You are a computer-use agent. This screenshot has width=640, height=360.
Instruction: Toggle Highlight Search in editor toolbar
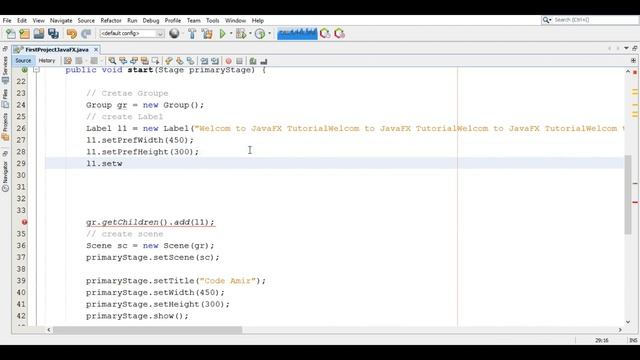pos(144,61)
